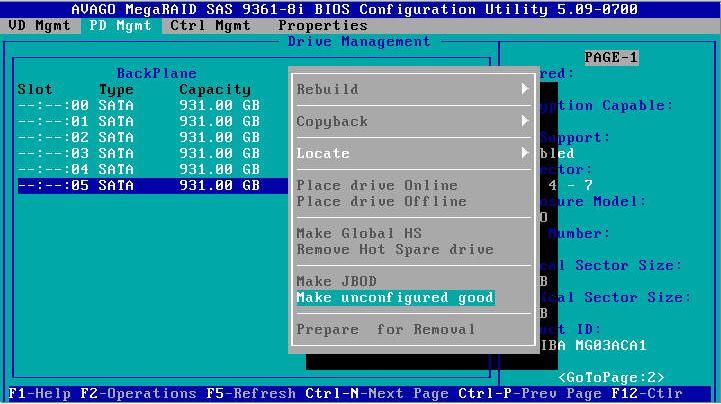Select Prepare for Removal option
The image size is (721, 404).
(x=377, y=330)
